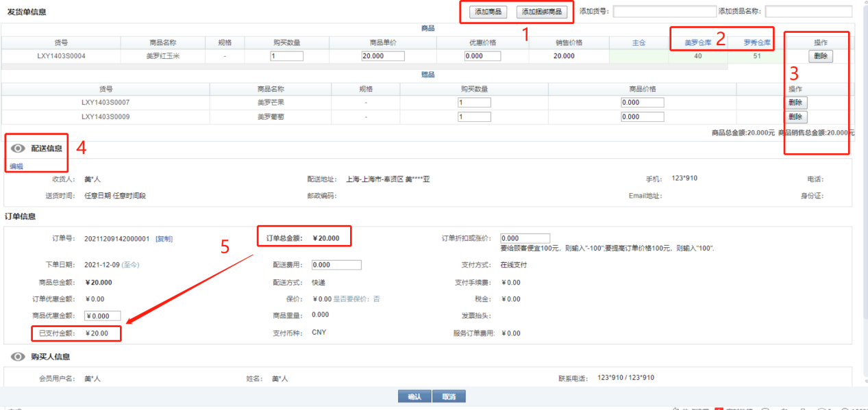Open the 罗秀仓库 column link
This screenshot has width=868, height=410.
click(757, 42)
